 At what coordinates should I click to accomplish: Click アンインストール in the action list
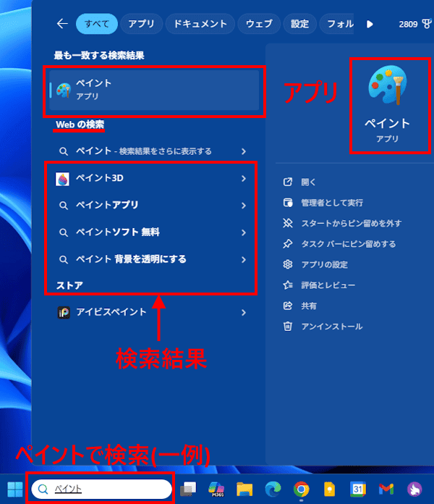pyautogui.click(x=331, y=327)
